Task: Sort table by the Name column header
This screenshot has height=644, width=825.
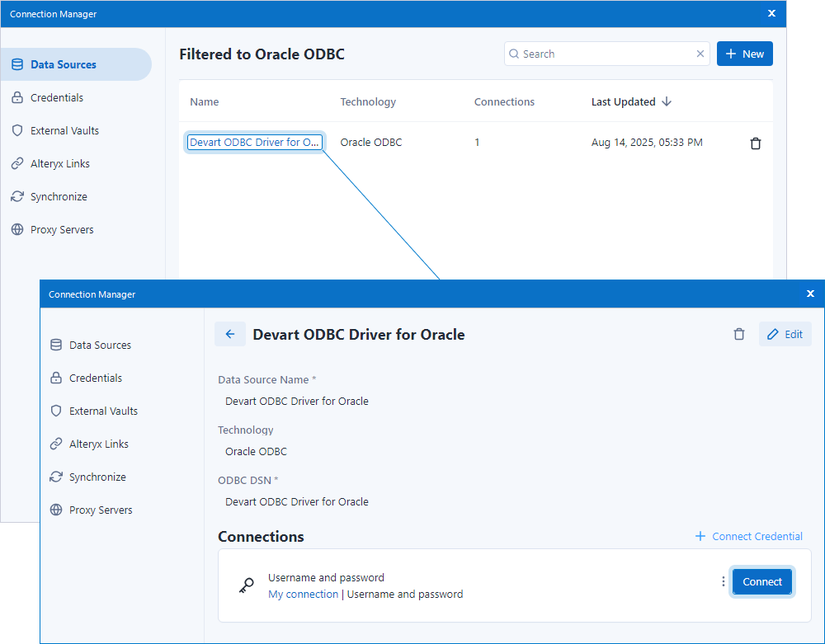Action: click(205, 102)
